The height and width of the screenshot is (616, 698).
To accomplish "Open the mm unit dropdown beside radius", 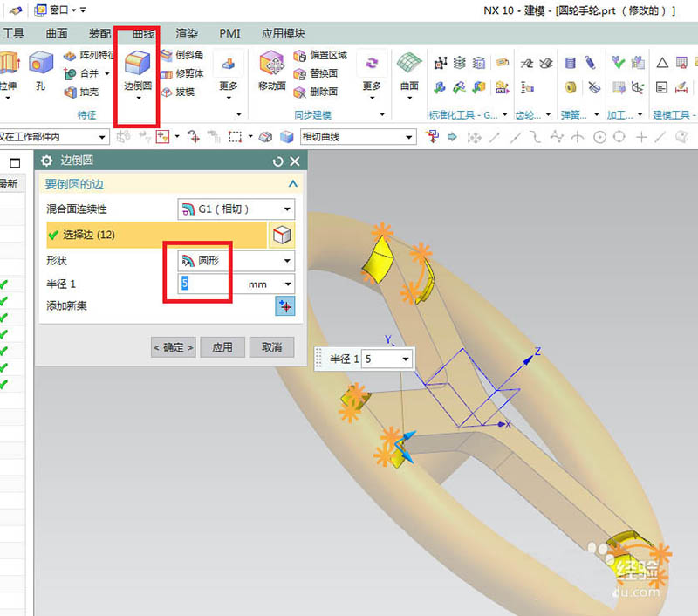I will 288,284.
